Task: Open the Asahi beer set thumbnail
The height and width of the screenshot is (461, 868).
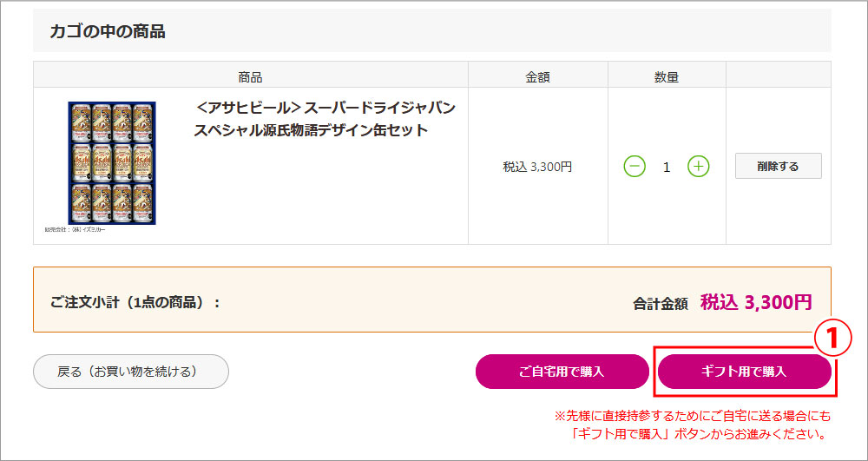Action: [x=112, y=163]
